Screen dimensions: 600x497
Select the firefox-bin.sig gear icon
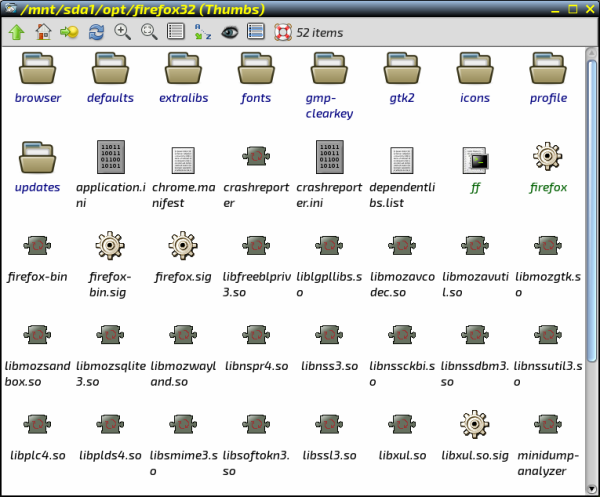tap(110, 245)
